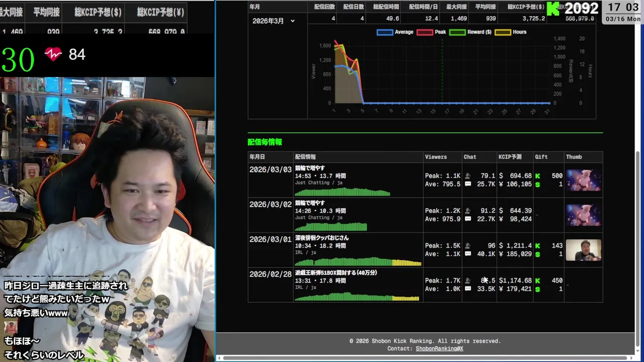Click the chatters person icon in 2026/03/03 row
644x362 pixels.
[468, 176]
